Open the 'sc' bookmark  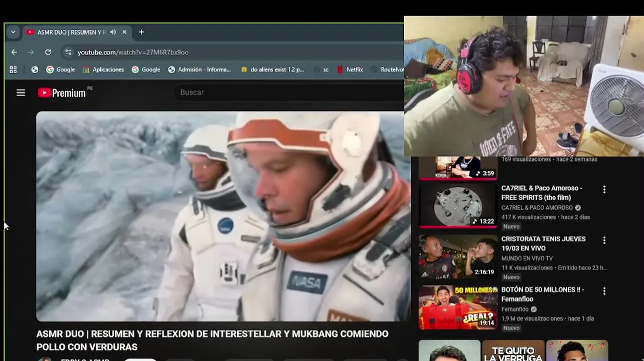click(321, 70)
